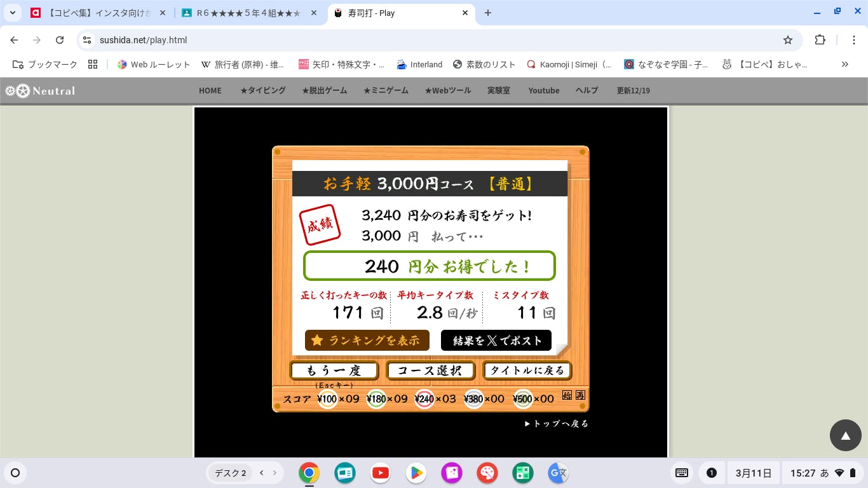The image size is (868, 488).
Task: Click the 再 icon in score bar
Action: pyautogui.click(x=580, y=395)
